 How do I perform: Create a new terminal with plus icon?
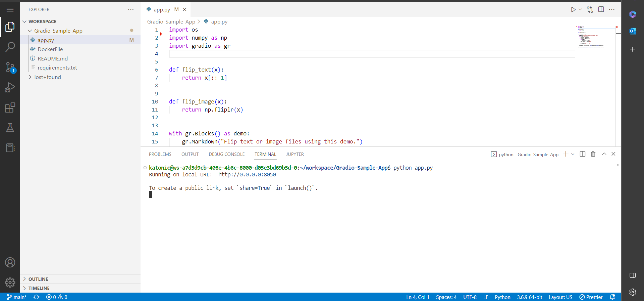pyautogui.click(x=566, y=154)
